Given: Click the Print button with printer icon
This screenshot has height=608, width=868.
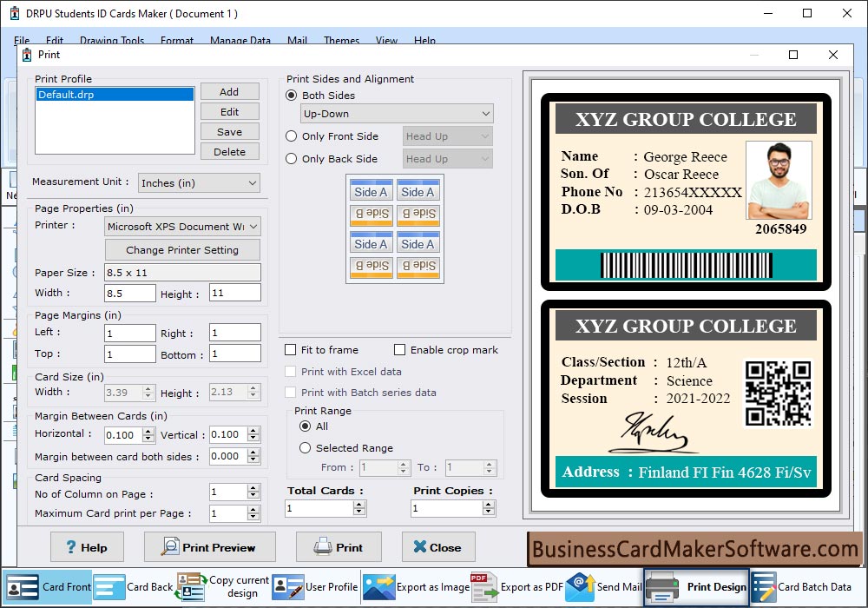Looking at the screenshot, I should coord(339,547).
